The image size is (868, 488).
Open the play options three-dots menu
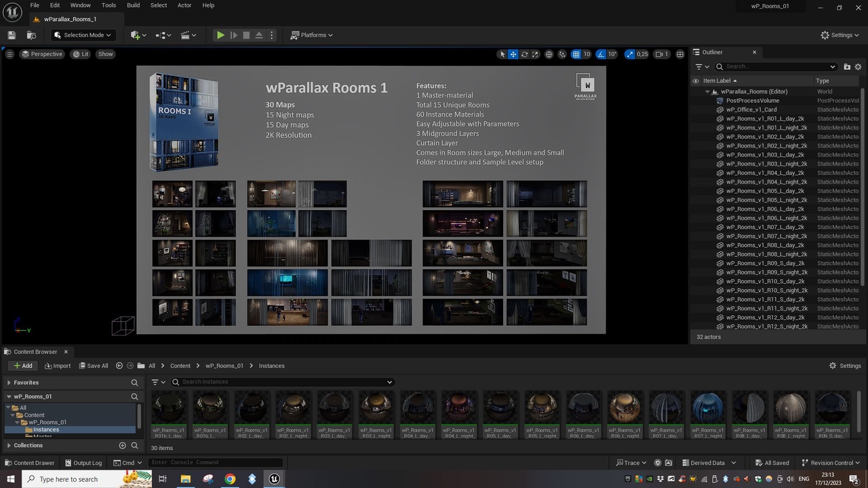click(x=272, y=35)
